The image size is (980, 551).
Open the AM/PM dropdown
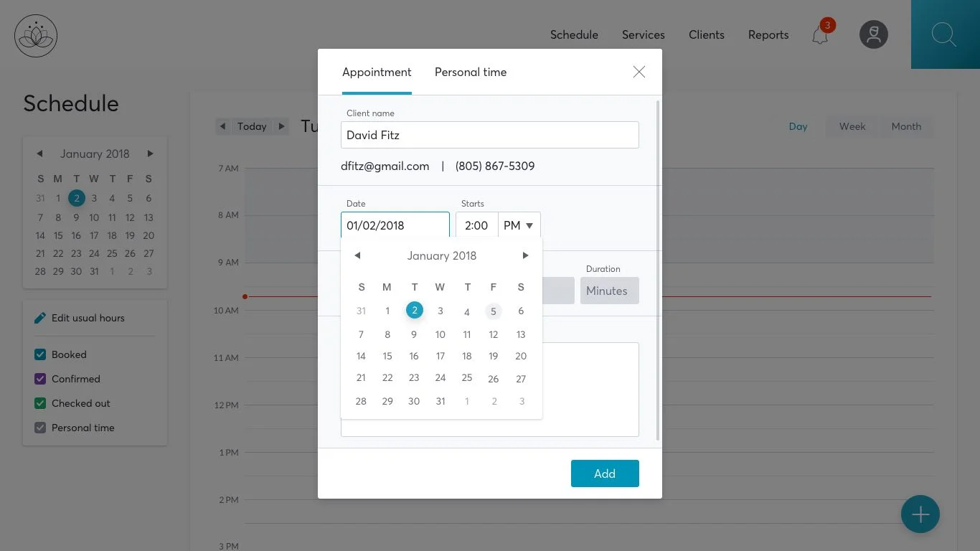pos(519,225)
